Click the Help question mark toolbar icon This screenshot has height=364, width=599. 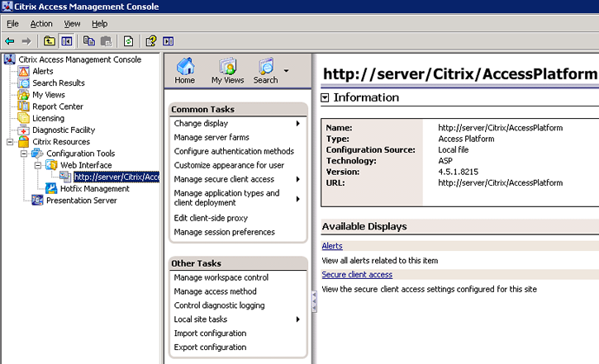151,40
